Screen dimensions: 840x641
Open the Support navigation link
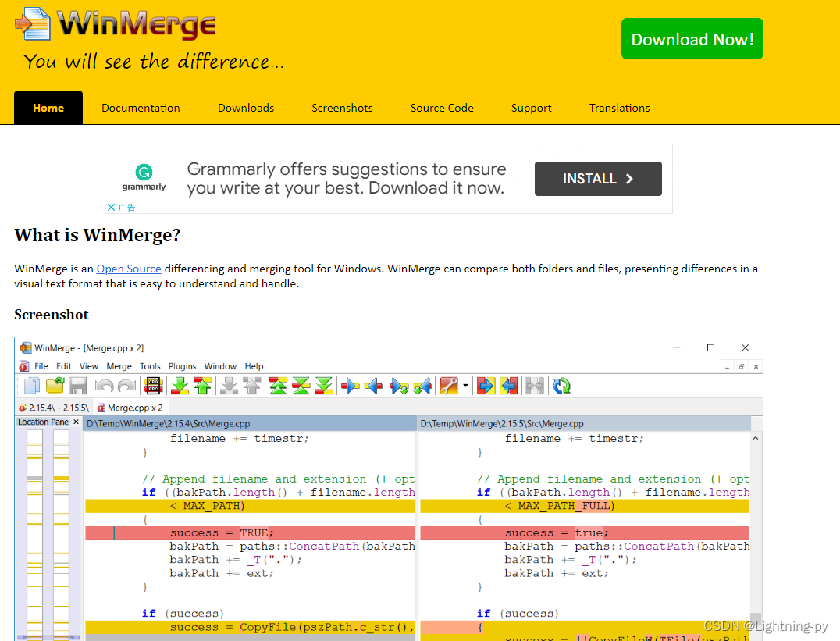coord(532,108)
